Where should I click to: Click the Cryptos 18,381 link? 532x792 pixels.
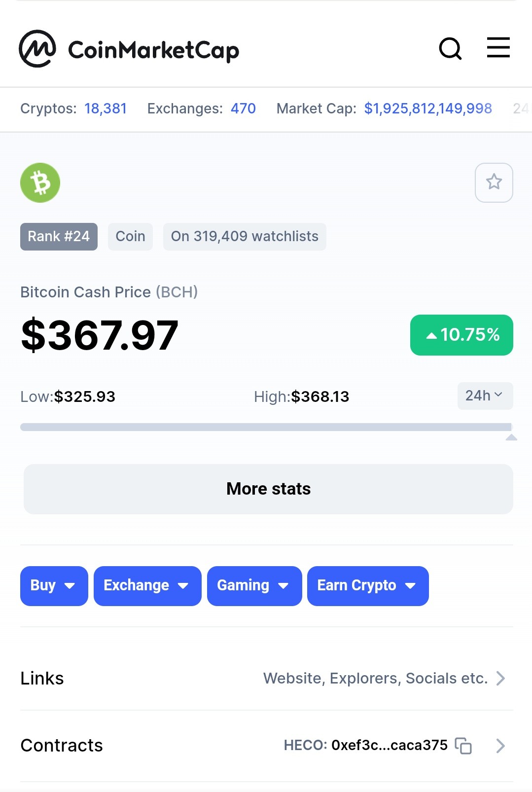pos(106,108)
